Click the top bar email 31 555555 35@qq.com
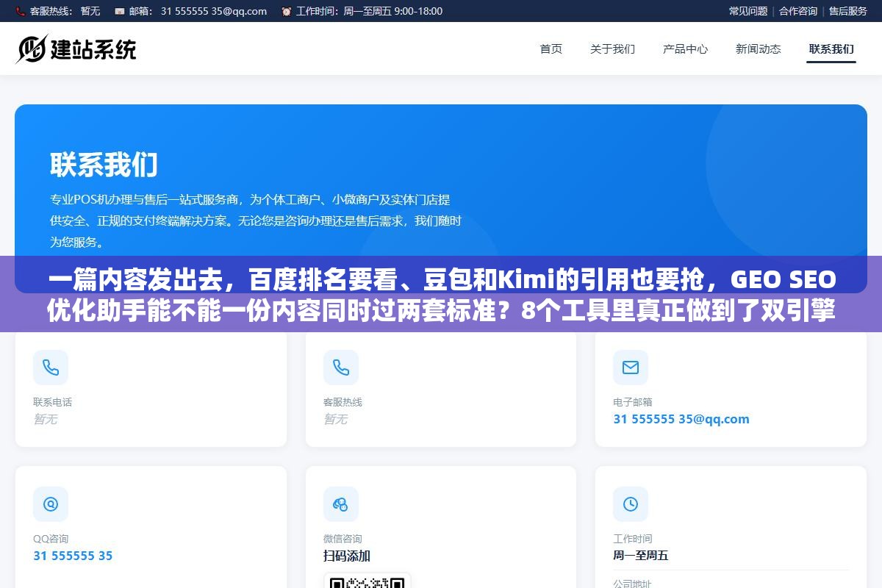The width and height of the screenshot is (882, 588). coord(214,11)
